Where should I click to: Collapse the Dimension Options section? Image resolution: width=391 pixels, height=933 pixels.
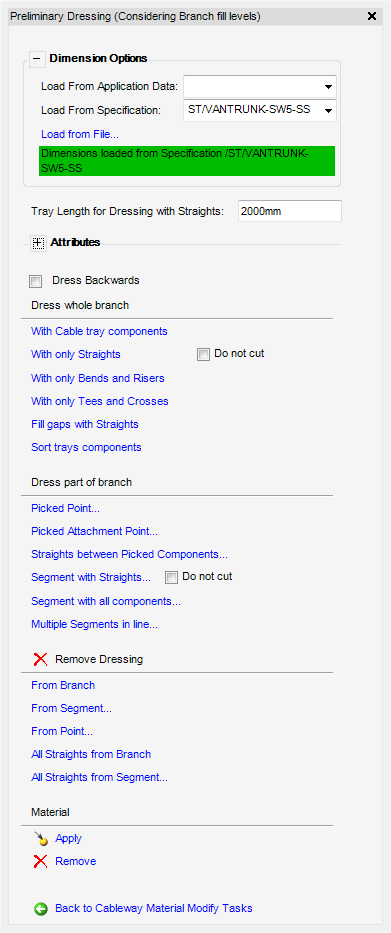pos(37,58)
